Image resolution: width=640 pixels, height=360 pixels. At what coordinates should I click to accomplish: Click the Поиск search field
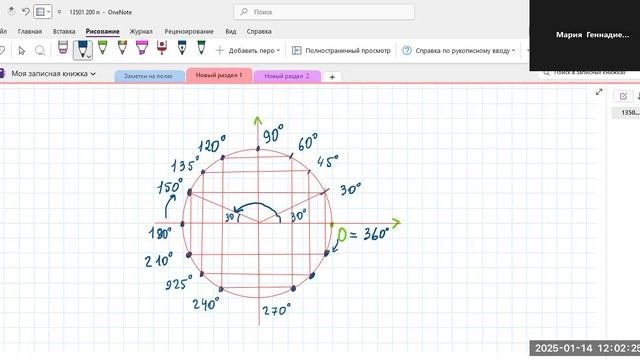click(324, 12)
